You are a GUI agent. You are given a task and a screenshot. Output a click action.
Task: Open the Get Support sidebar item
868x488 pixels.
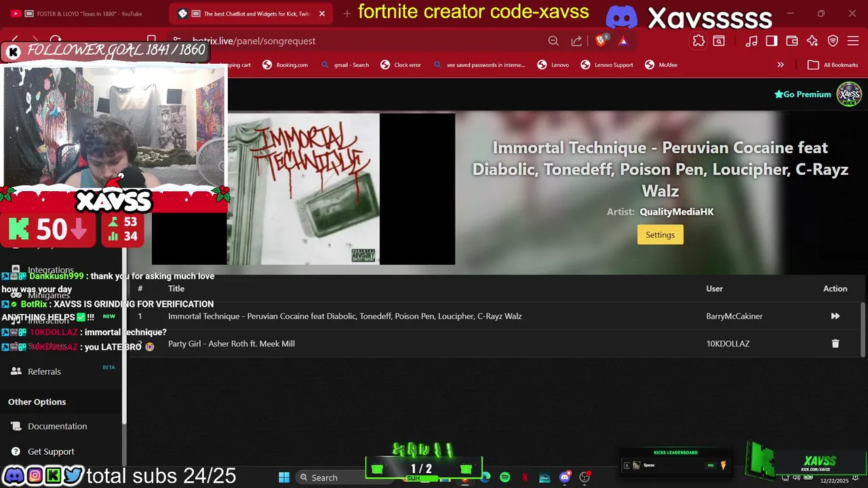(x=61, y=451)
